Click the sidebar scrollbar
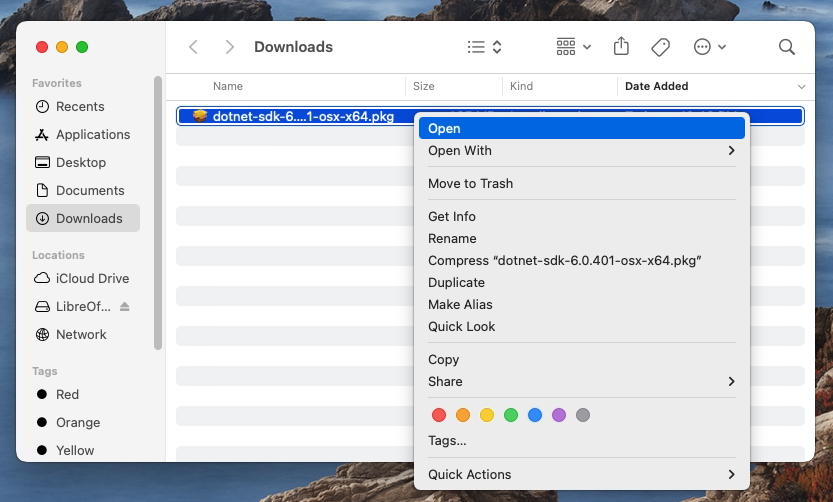The height and width of the screenshot is (502, 833). (158, 213)
